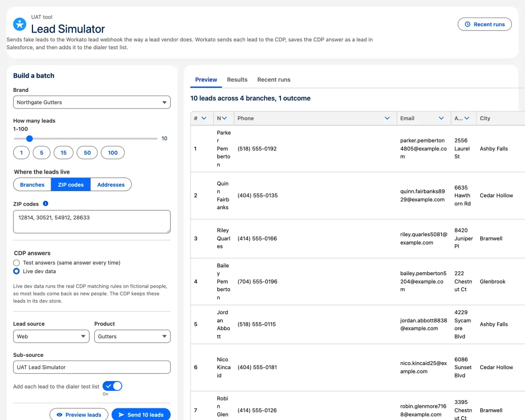Image resolution: width=525 pixels, height=420 pixels.
Task: Open the # column header menu chevron
Action: tap(204, 118)
